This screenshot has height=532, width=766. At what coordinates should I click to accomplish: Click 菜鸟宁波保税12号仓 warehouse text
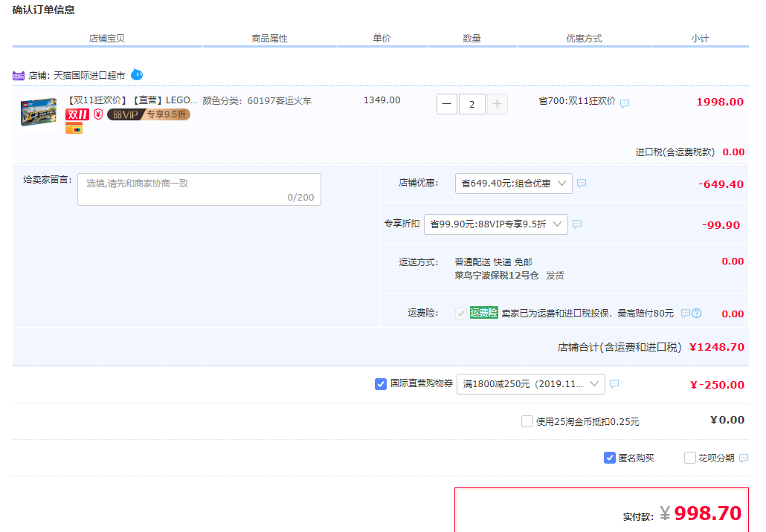(x=496, y=276)
